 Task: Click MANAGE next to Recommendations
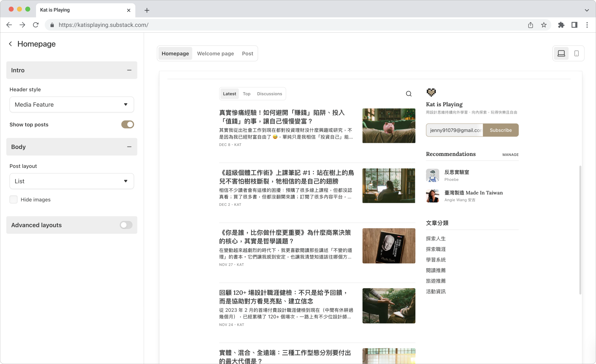point(510,155)
